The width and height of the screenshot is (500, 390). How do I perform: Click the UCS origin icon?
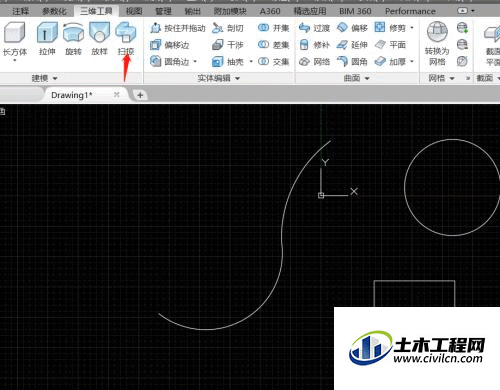click(x=321, y=195)
